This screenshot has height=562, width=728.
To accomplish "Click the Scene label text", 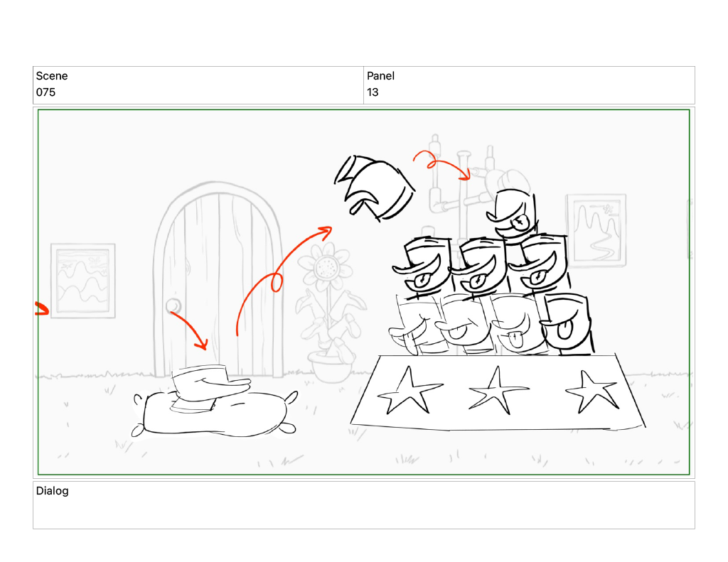I will [x=52, y=76].
